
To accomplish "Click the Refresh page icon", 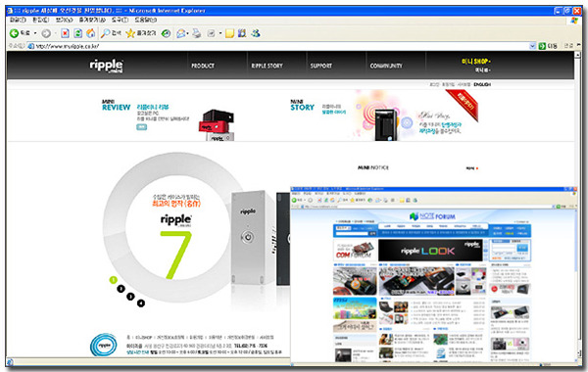I will click(x=78, y=33).
